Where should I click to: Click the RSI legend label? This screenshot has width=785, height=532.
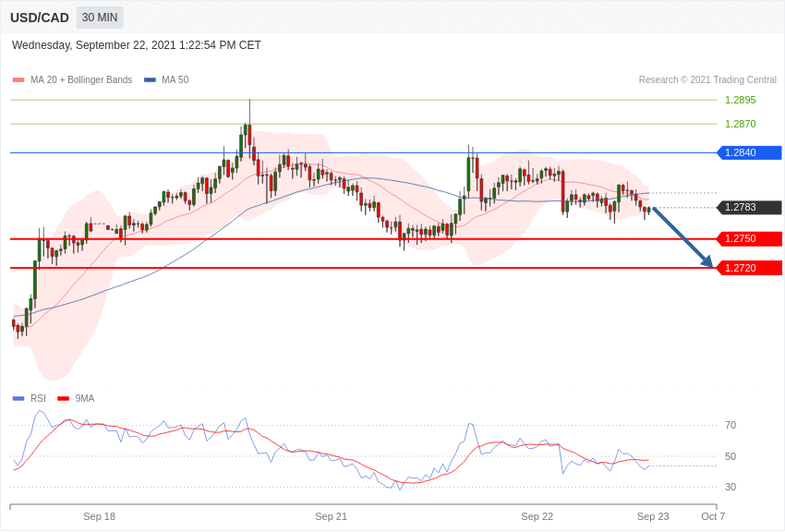pyautogui.click(x=38, y=398)
